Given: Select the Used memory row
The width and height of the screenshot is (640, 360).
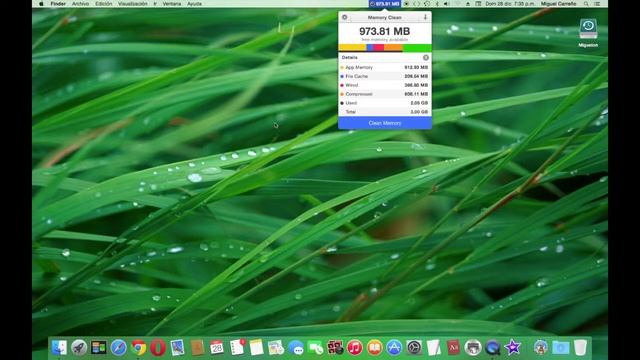Looking at the screenshot, I should click(384, 103).
